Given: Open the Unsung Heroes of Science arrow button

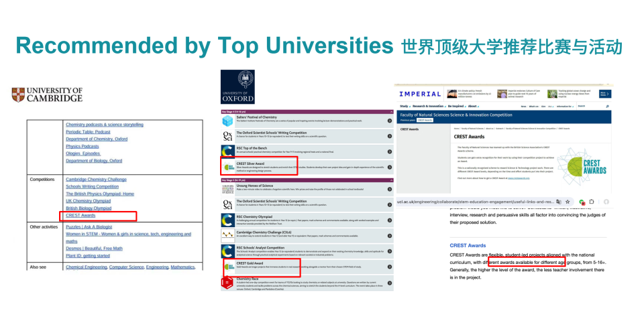Looking at the screenshot, I should [389, 189].
